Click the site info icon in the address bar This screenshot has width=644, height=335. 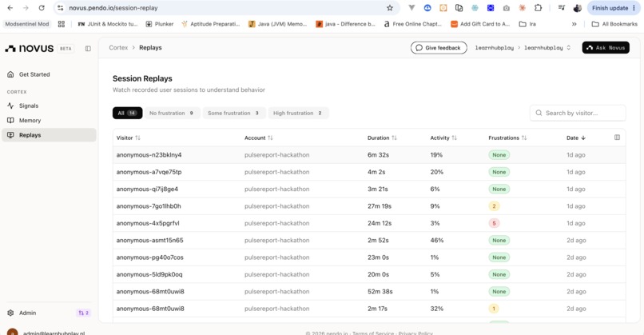[61, 8]
